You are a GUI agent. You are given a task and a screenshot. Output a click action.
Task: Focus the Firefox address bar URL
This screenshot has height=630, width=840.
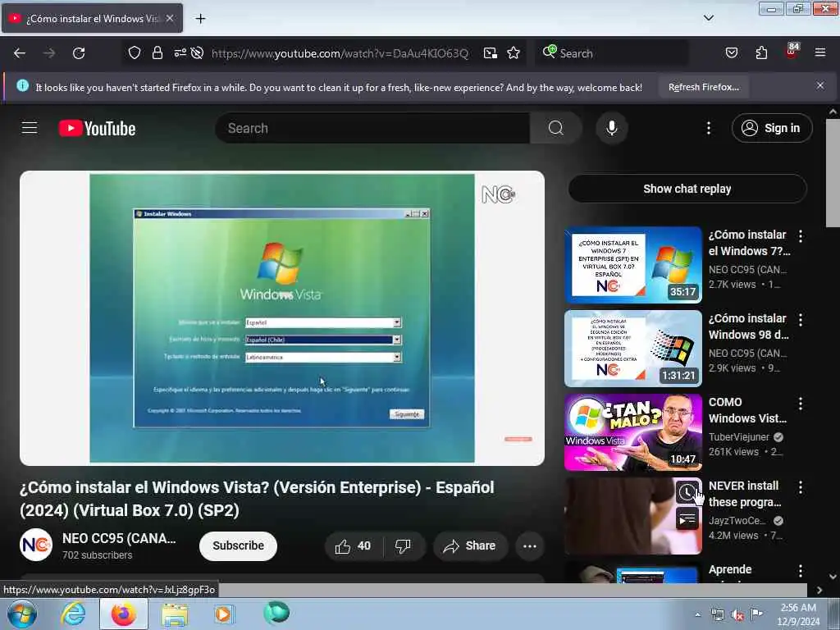pyautogui.click(x=340, y=53)
